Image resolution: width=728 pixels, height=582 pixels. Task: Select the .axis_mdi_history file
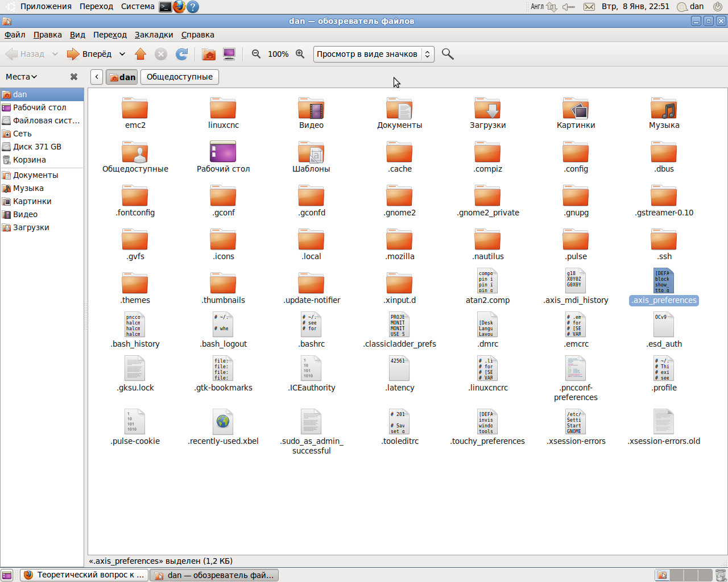[576, 286]
